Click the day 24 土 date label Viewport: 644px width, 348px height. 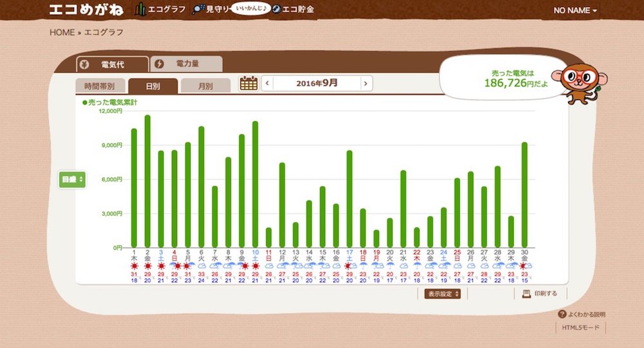(x=444, y=255)
